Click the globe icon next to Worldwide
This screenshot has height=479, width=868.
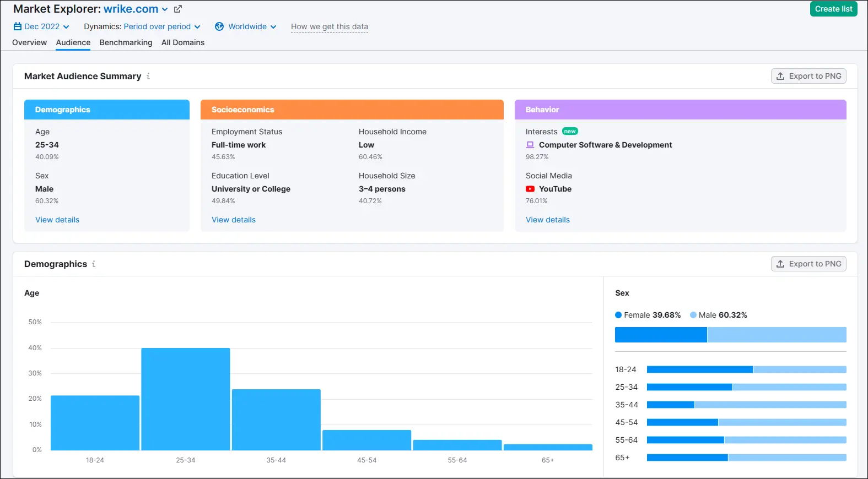[219, 26]
